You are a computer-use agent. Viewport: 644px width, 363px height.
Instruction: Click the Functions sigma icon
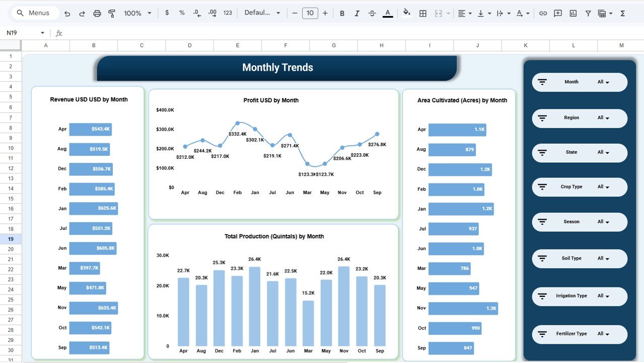click(x=622, y=13)
